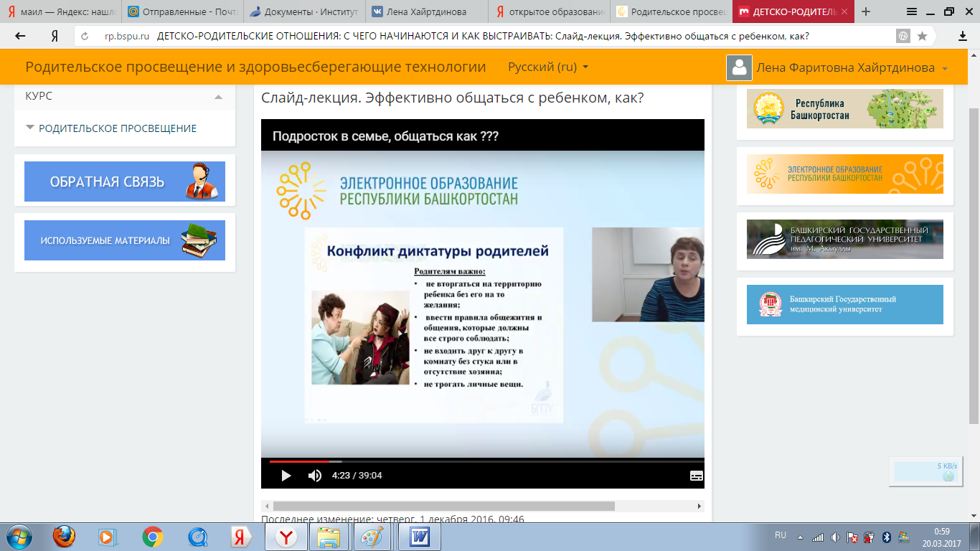The width and height of the screenshot is (980, 551).
Task: Click the browser back arrow
Action: pyautogui.click(x=20, y=36)
